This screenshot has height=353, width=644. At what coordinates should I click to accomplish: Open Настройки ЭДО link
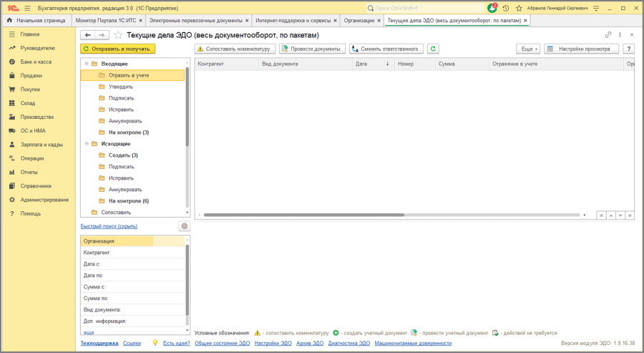pyautogui.click(x=273, y=344)
